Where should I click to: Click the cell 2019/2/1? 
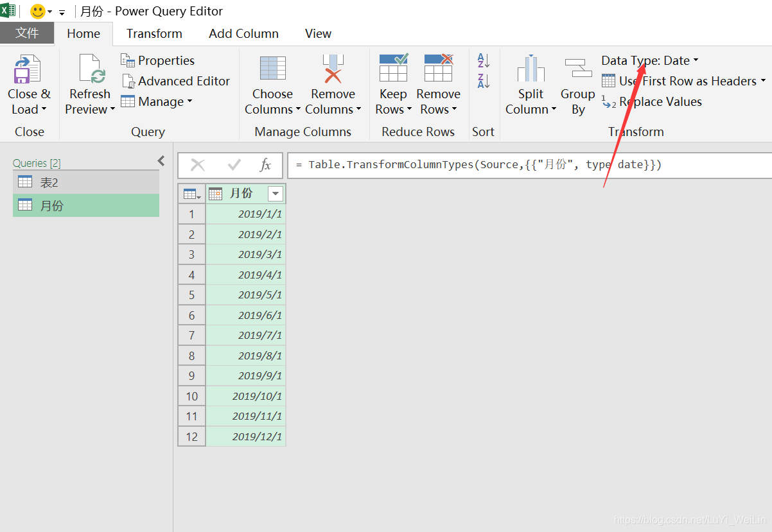point(246,234)
